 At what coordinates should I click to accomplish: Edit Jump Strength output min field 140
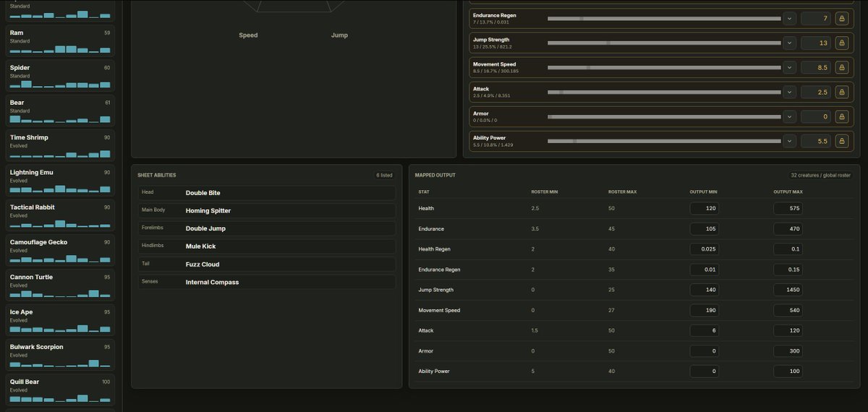coord(704,290)
